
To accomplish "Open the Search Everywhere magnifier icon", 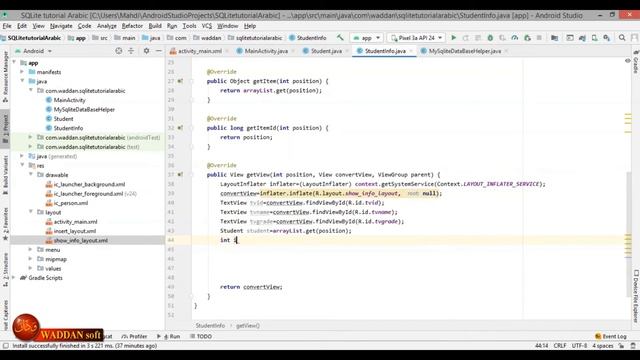I will (622, 38).
